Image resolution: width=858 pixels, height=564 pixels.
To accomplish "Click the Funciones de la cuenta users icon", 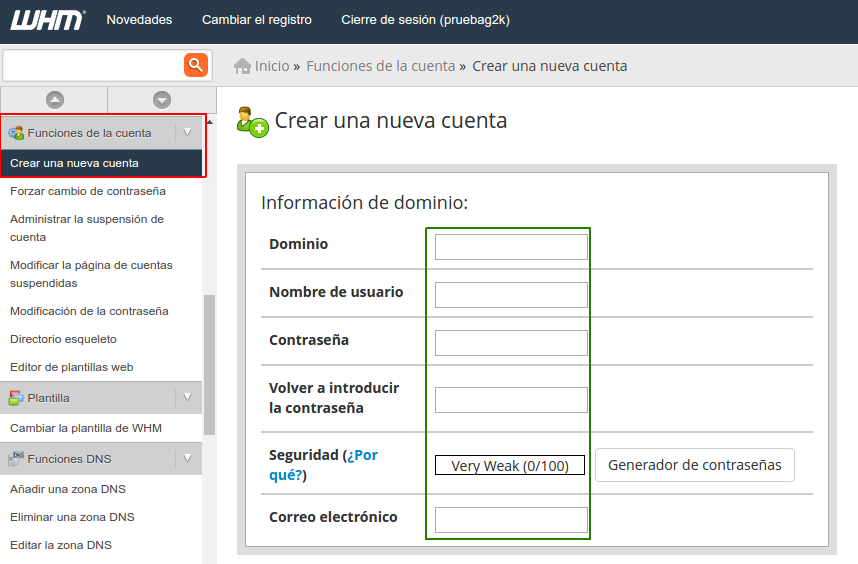I will (x=16, y=133).
